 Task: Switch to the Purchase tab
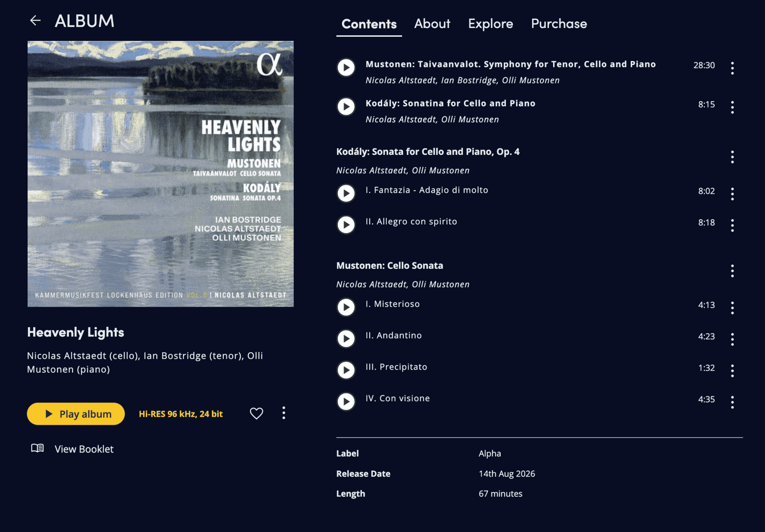click(559, 23)
